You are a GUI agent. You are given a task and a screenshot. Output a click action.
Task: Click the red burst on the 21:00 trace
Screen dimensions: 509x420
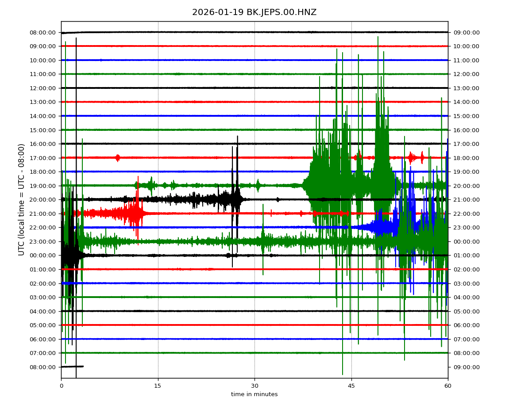(x=133, y=214)
